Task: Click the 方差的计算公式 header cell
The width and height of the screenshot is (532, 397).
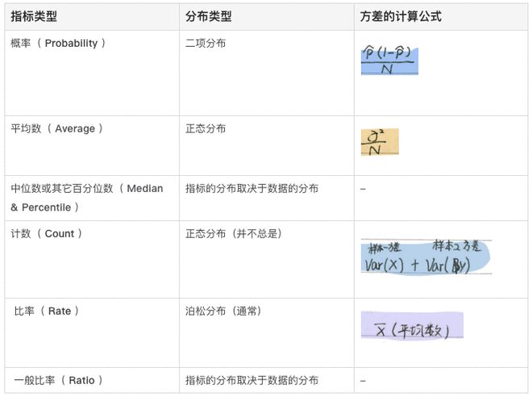Action: point(401,16)
